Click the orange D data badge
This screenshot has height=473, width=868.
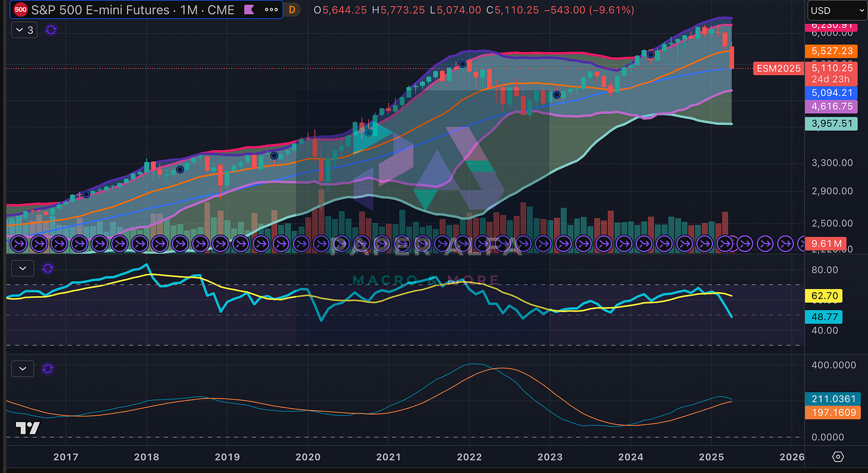pyautogui.click(x=292, y=10)
